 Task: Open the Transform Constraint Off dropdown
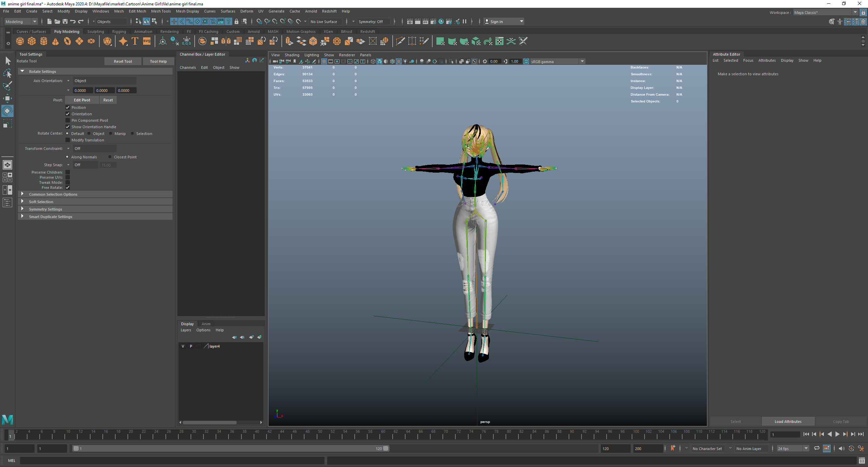pyautogui.click(x=94, y=149)
